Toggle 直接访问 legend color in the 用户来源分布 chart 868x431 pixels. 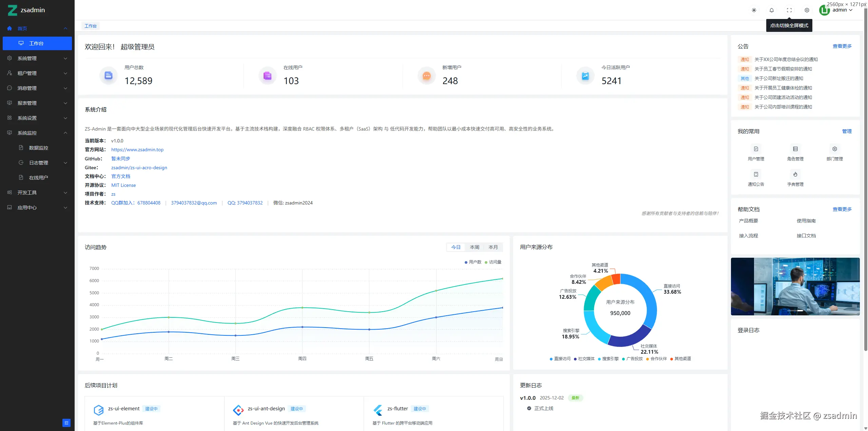(x=551, y=359)
